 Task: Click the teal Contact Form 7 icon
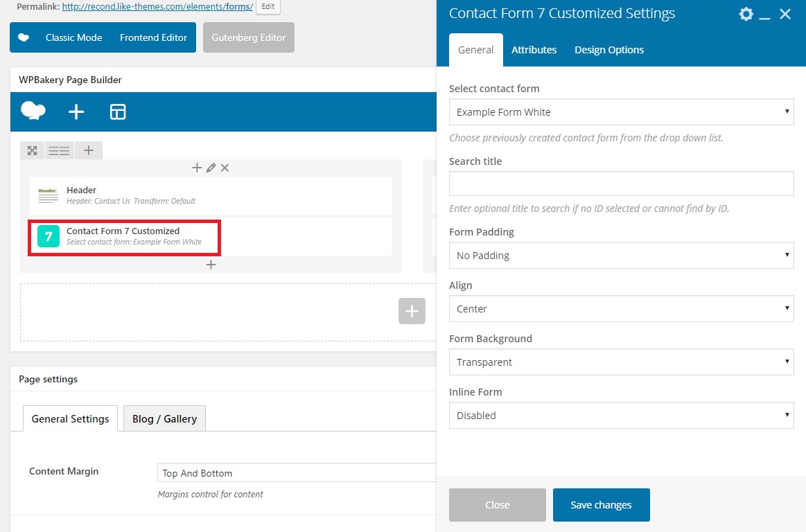click(49, 236)
